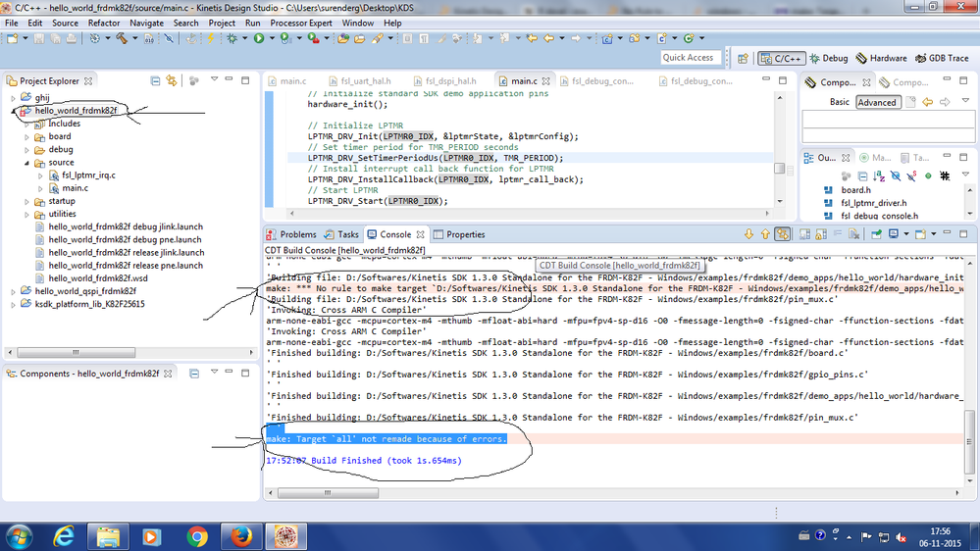Select the Basic view mode
980x551 pixels.
(840, 102)
